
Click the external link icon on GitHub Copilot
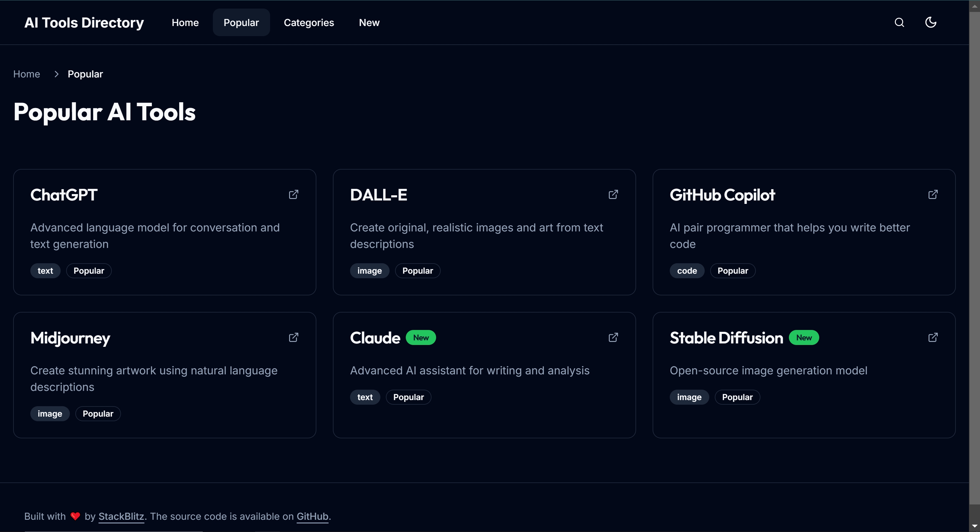click(933, 195)
